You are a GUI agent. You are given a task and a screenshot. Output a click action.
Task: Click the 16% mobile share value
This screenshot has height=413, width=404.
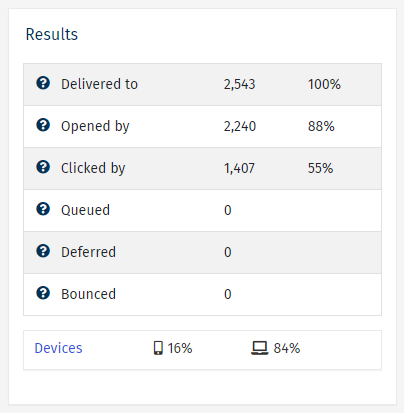tap(180, 348)
